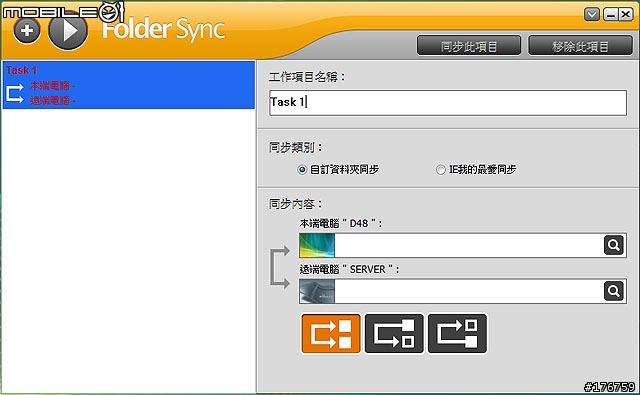Start synchronization with the play button

pos(68,31)
